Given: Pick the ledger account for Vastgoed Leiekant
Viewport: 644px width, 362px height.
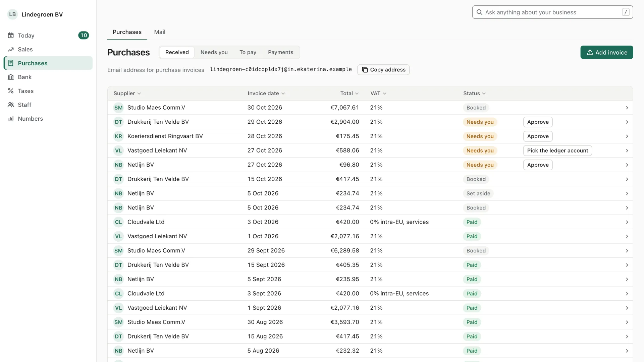Looking at the screenshot, I should tap(557, 150).
